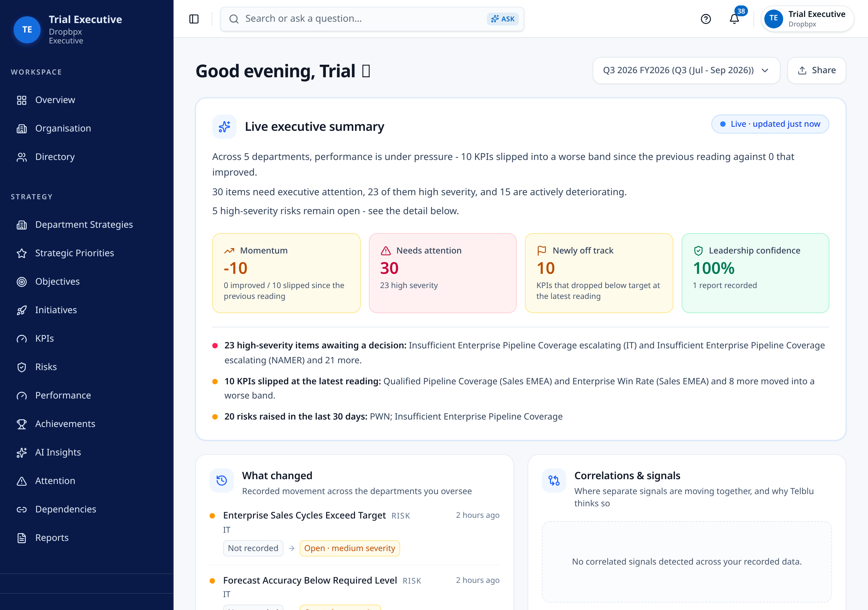Viewport: 868px width, 610px height.
Task: Open the Dependencies menu item
Action: [x=86, y=509]
